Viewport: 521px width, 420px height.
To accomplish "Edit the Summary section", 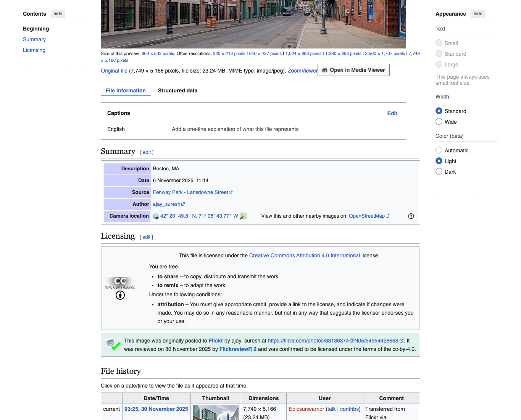I will 147,152.
